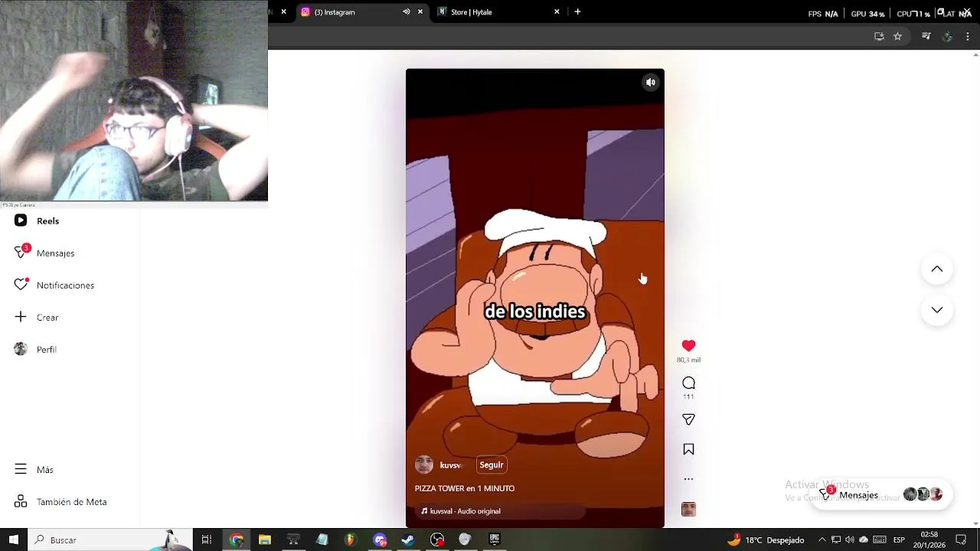Open Chrome's three-dot menu
This screenshot has width=980, height=551.
click(968, 36)
